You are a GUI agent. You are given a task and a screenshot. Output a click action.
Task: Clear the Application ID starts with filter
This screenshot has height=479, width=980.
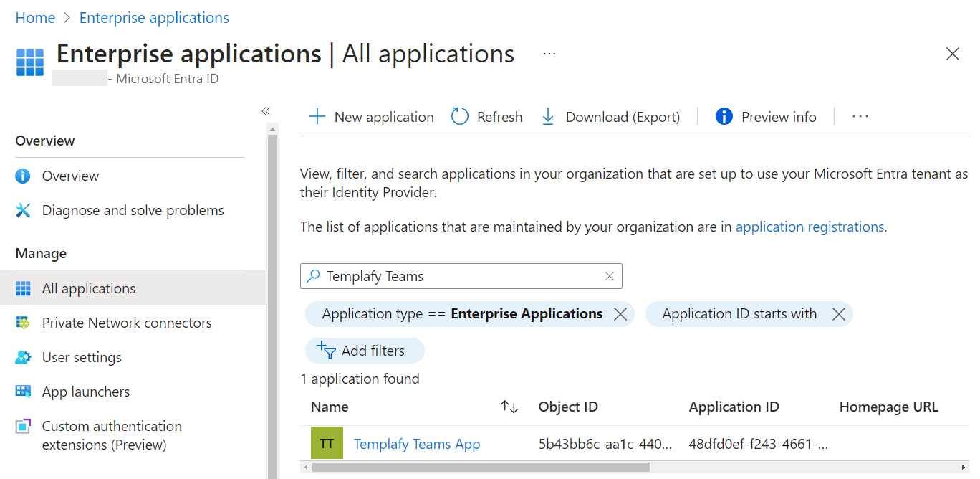pos(838,313)
